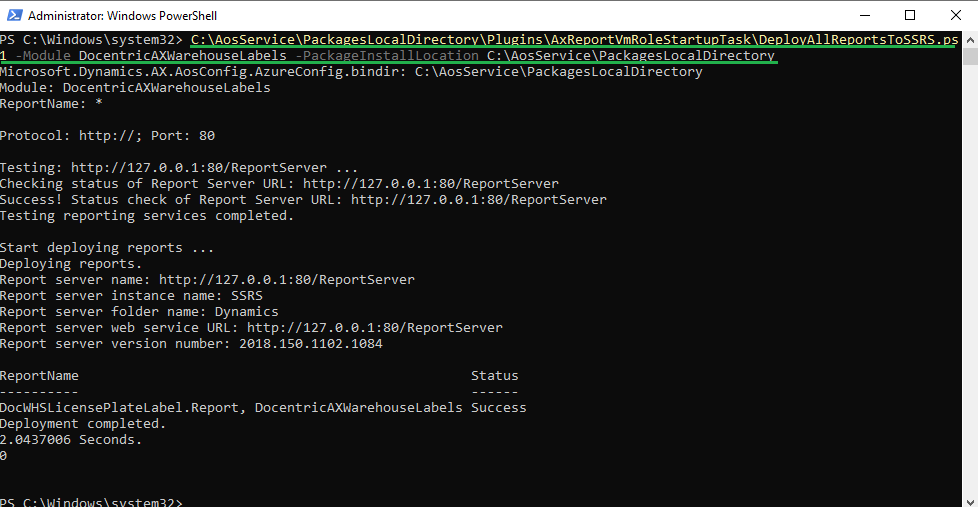This screenshot has width=978, height=507.
Task: Click the PowerShell icon in the title bar
Action: (13, 15)
